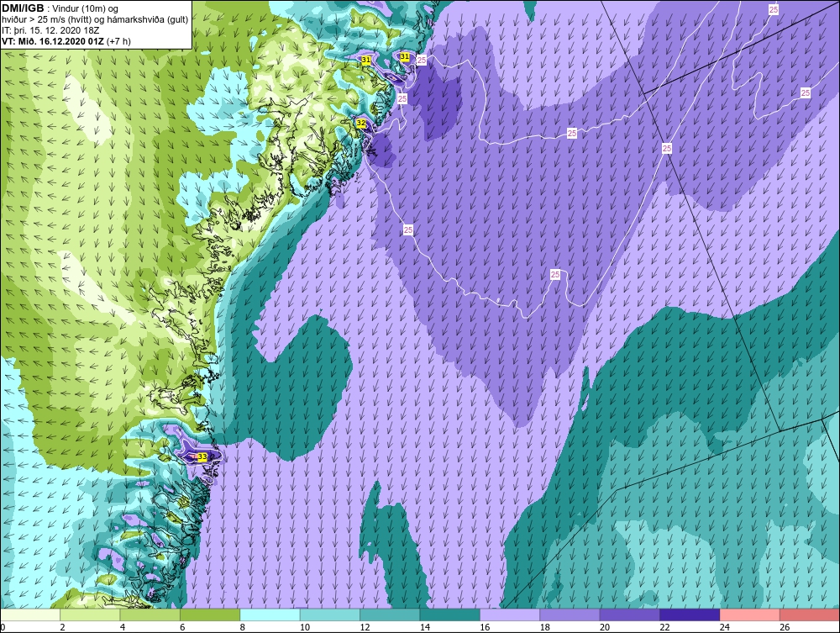The width and height of the screenshot is (840, 633).
Task: Click the 24–26 m/s pink legend swatch
Action: (750, 615)
